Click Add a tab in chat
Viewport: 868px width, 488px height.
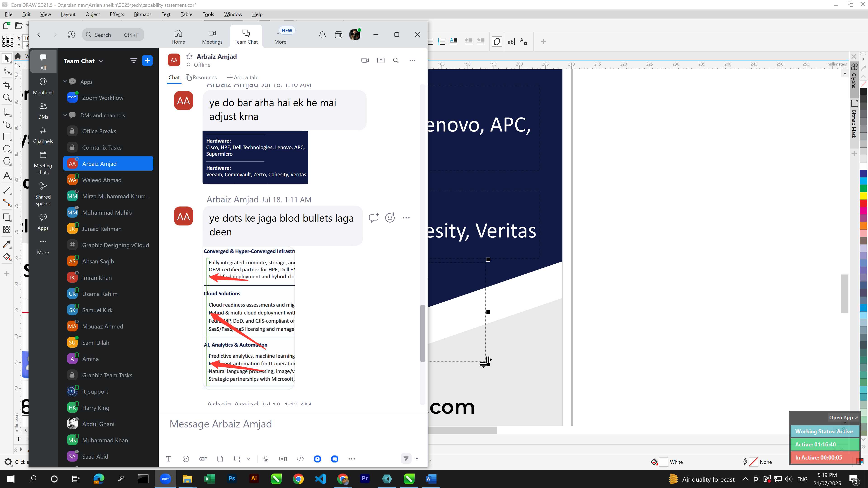pos(242,77)
